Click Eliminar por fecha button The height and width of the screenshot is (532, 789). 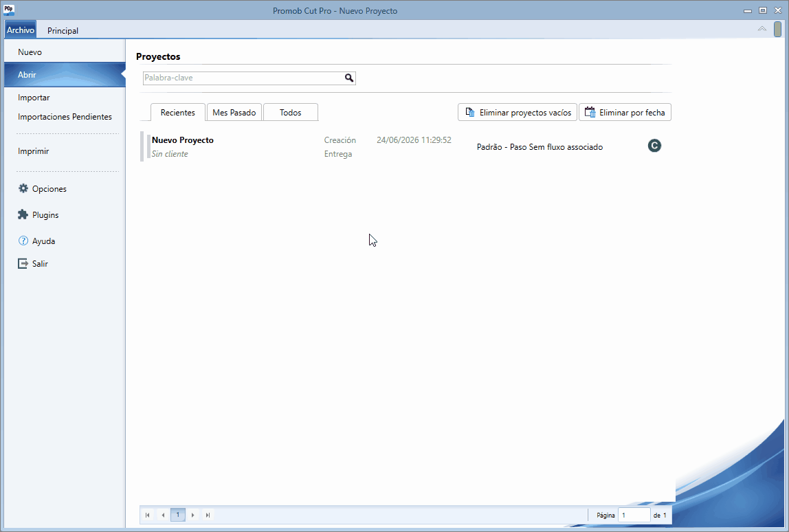point(625,112)
